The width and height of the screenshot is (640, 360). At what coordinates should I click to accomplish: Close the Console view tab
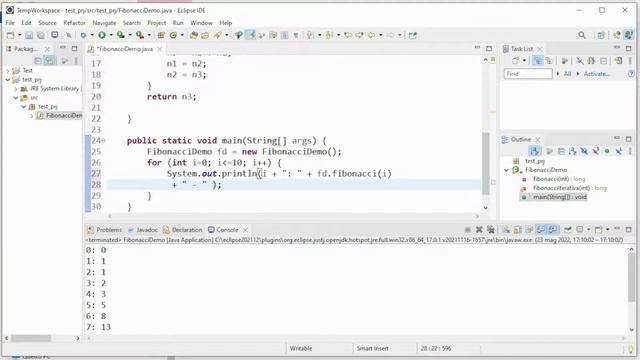pos(245,230)
